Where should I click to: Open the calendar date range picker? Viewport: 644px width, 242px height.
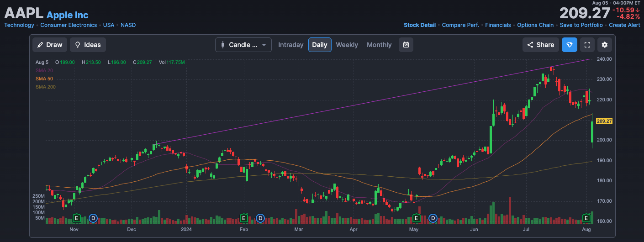(406, 45)
